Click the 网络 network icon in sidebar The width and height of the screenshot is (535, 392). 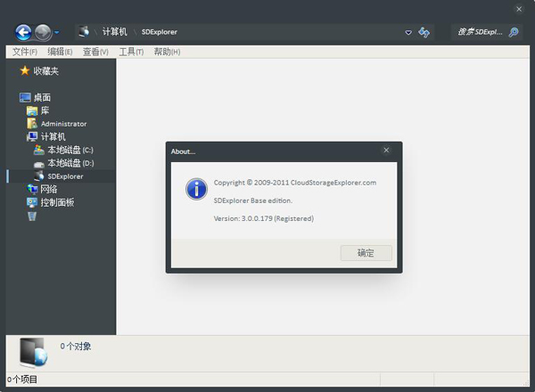[x=32, y=189]
